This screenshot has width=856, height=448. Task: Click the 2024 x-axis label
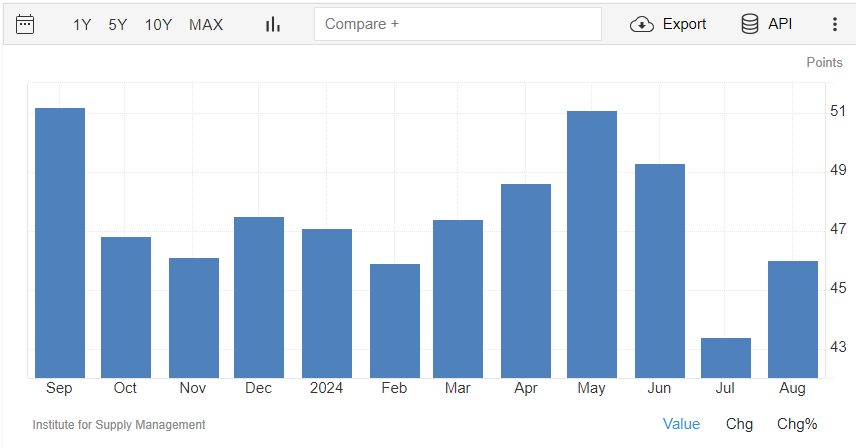326,388
